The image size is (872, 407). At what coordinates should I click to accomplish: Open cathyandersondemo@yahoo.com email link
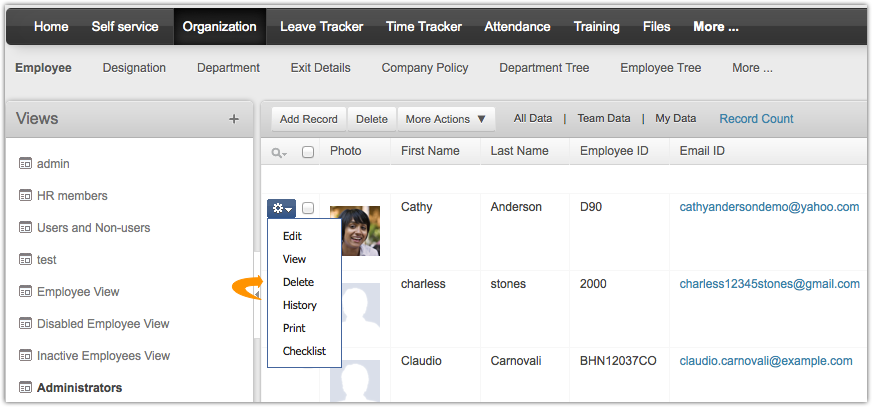point(770,207)
